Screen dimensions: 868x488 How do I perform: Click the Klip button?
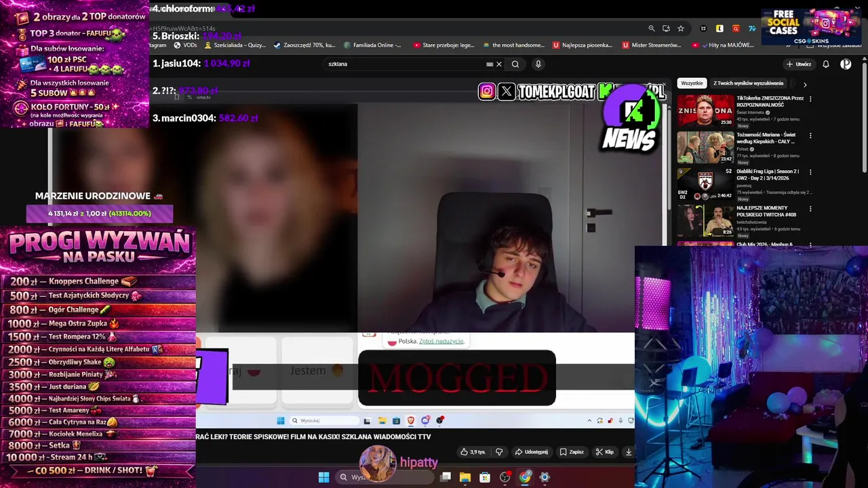(x=604, y=452)
